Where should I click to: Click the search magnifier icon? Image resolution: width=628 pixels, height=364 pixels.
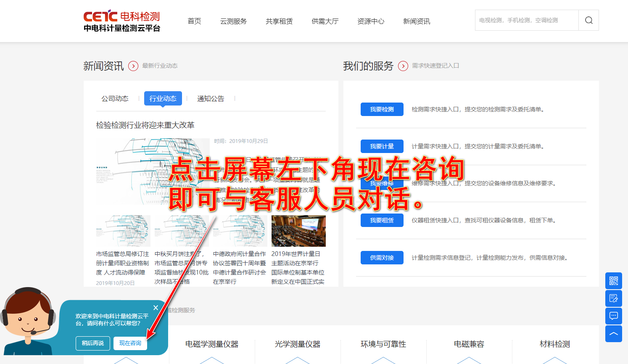(x=588, y=20)
